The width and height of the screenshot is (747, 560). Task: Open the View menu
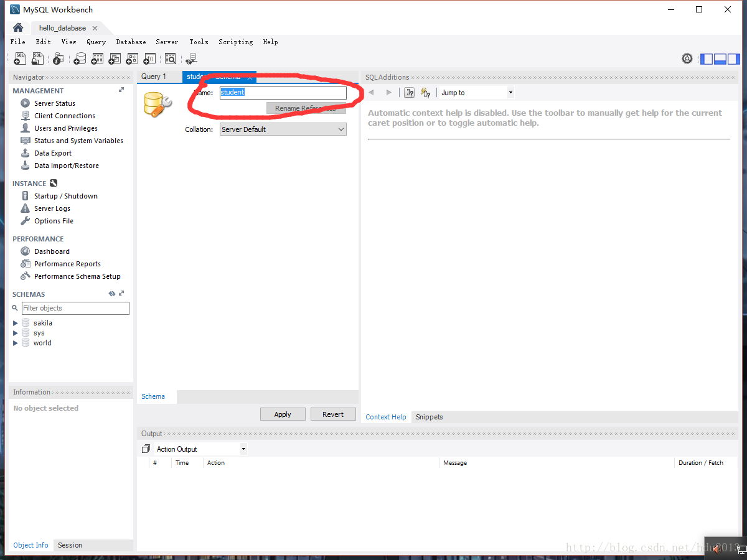point(68,42)
